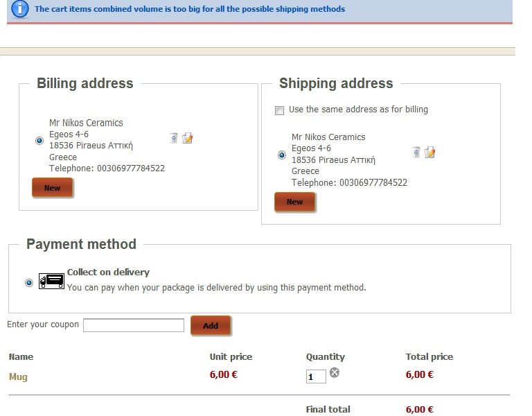Add a new billing address

[x=52, y=187]
